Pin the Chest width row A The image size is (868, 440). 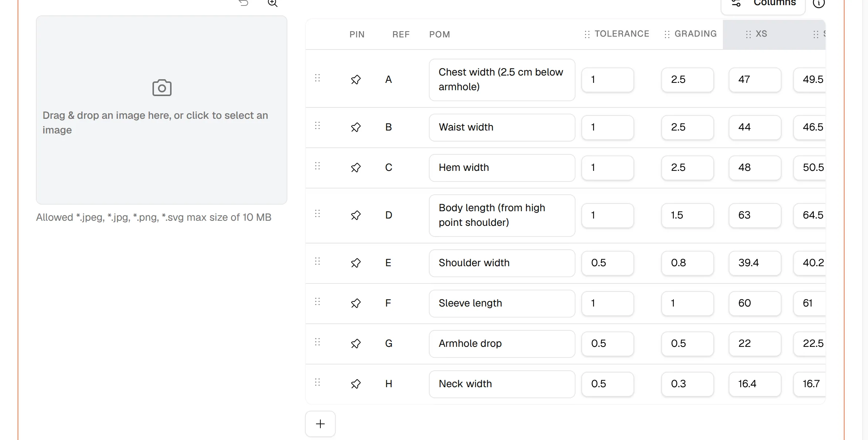(356, 80)
